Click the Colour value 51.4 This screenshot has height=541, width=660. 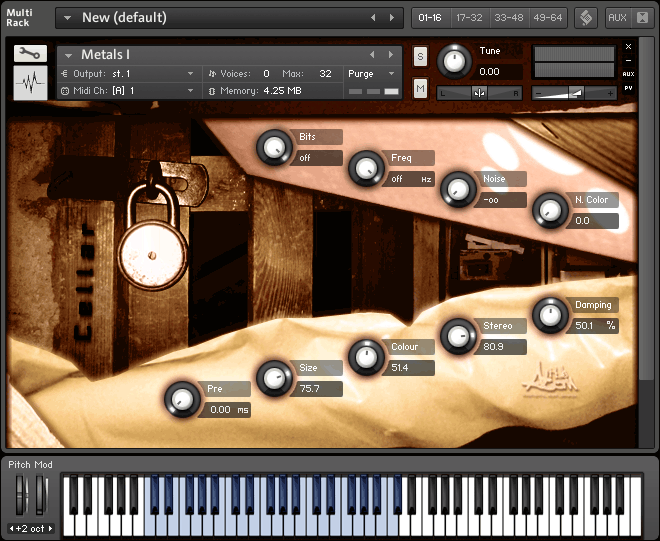pos(409,368)
